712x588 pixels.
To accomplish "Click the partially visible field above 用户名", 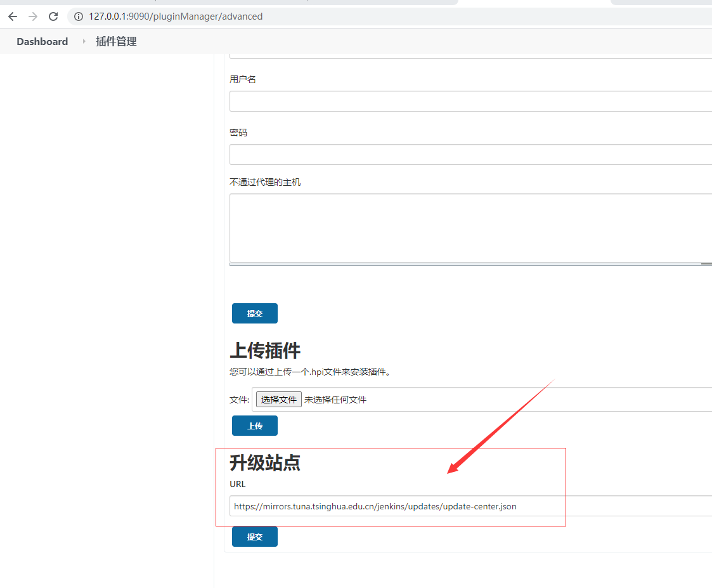I will point(469,56).
